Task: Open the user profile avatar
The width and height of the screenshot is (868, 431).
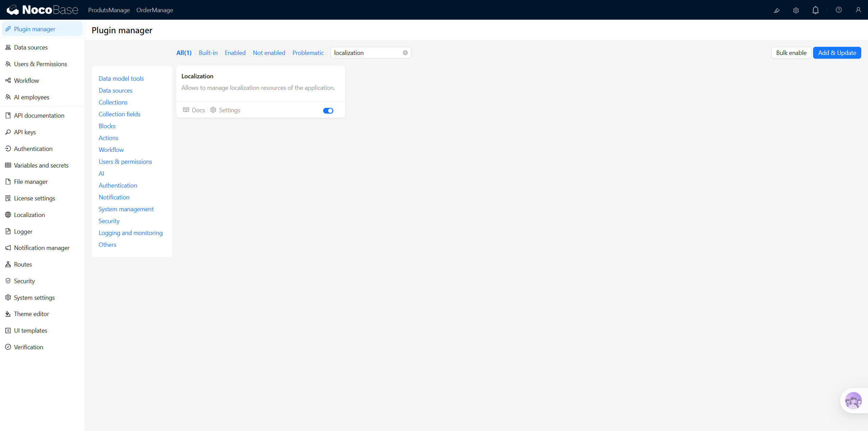Action: [859, 10]
